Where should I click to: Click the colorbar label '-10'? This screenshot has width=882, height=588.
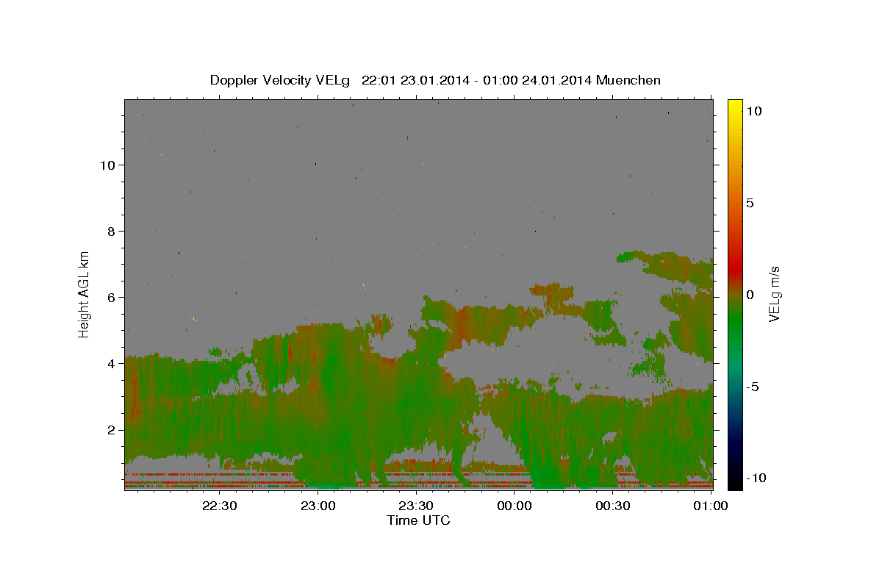[756, 478]
